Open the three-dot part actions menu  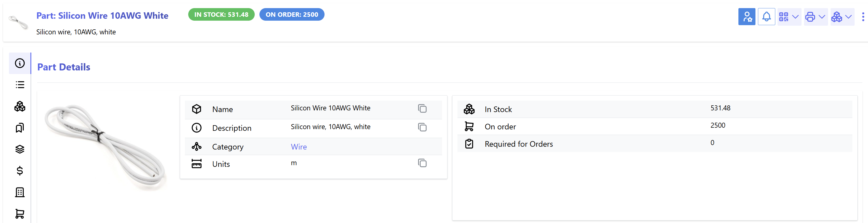(x=863, y=16)
